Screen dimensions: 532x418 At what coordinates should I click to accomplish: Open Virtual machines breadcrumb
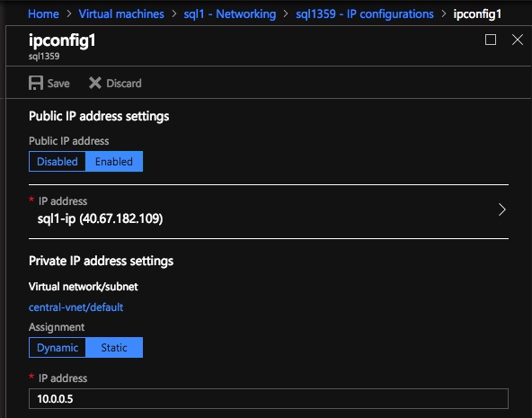121,13
